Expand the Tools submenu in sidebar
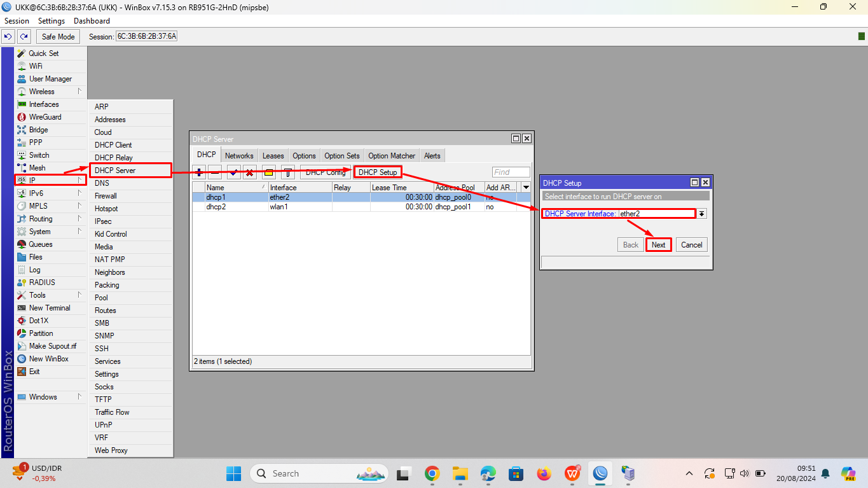Viewport: 868px width, 488px height. (79, 295)
